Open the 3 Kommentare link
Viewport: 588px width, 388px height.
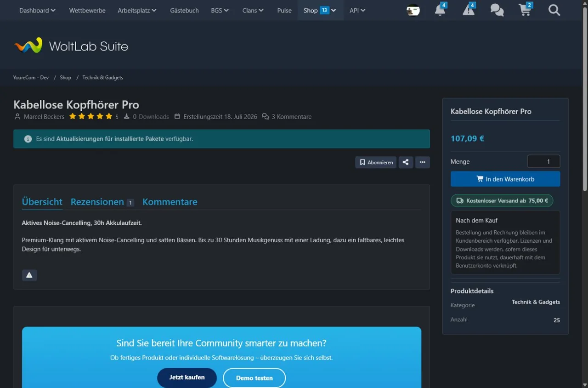(292, 117)
